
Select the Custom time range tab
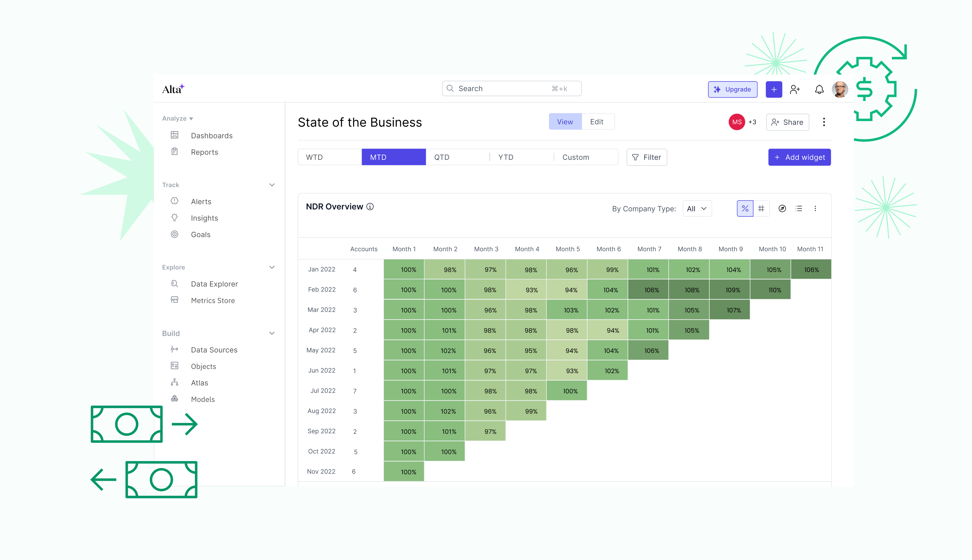pos(575,157)
